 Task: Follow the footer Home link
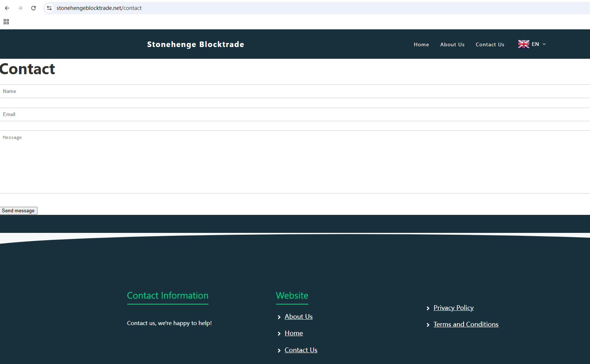point(294,333)
